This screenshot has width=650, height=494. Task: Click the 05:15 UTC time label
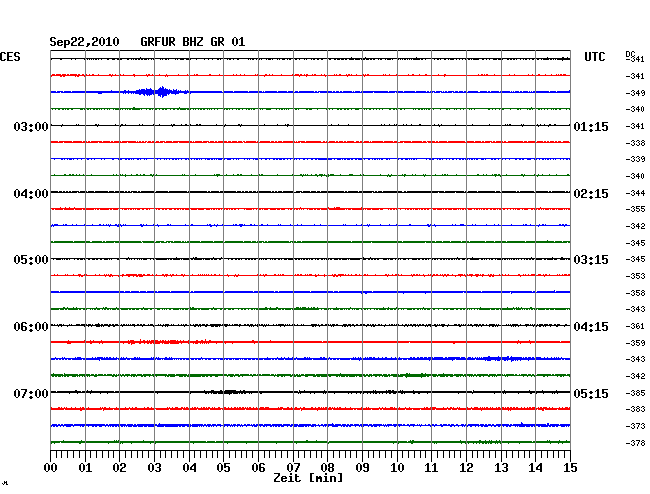[591, 393]
